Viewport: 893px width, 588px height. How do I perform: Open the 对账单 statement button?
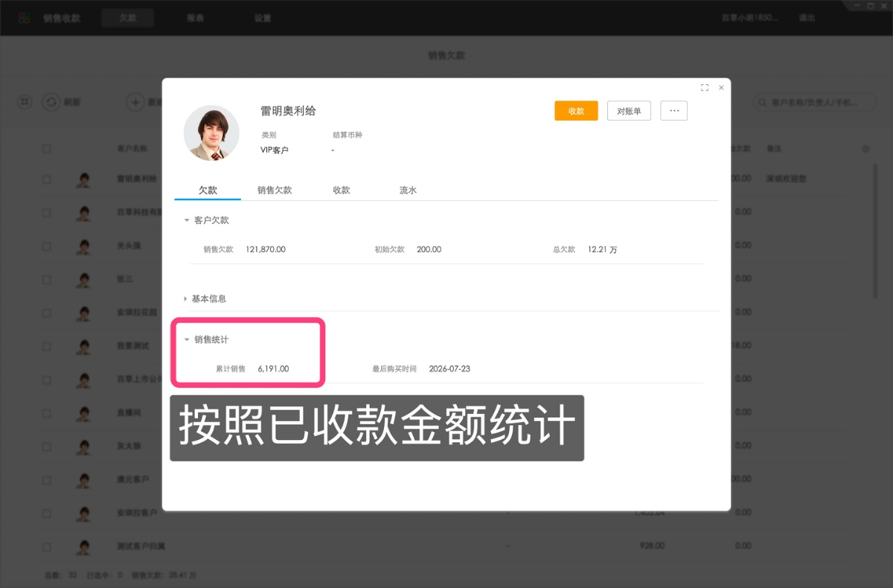pos(630,111)
